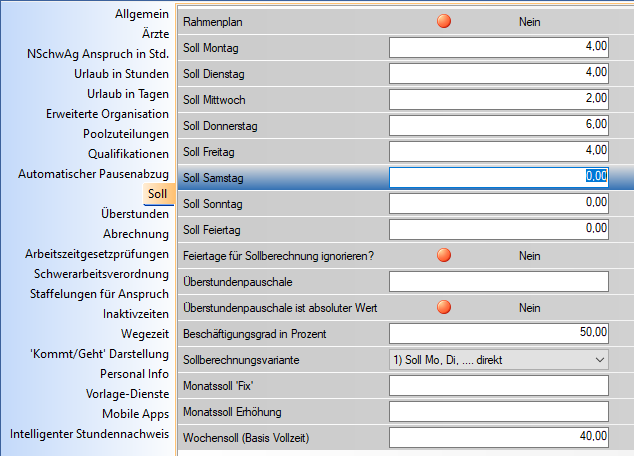Viewport: 634px width, 456px height.
Task: Open Mobile Apps section in sidebar
Action: [135, 414]
